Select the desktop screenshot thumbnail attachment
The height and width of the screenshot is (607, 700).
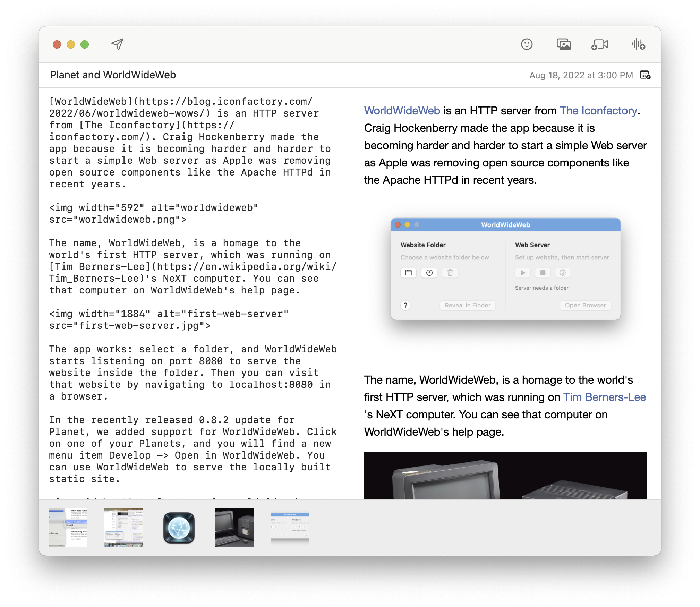(x=123, y=528)
